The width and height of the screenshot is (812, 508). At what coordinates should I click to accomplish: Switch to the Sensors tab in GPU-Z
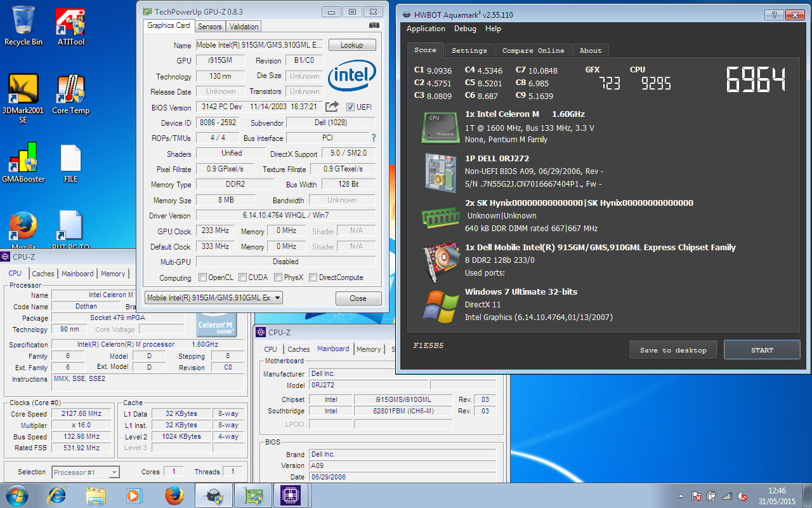pos(210,26)
